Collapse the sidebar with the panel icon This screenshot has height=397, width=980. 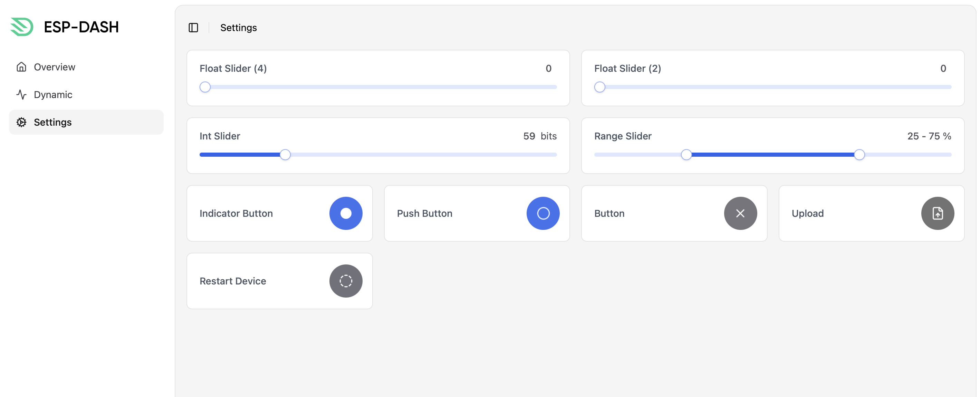tap(193, 28)
